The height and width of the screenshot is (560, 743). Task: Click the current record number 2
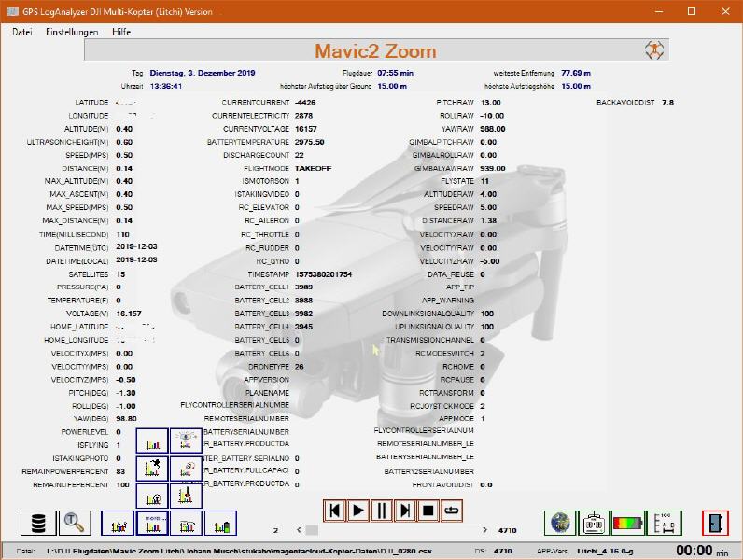(x=275, y=530)
